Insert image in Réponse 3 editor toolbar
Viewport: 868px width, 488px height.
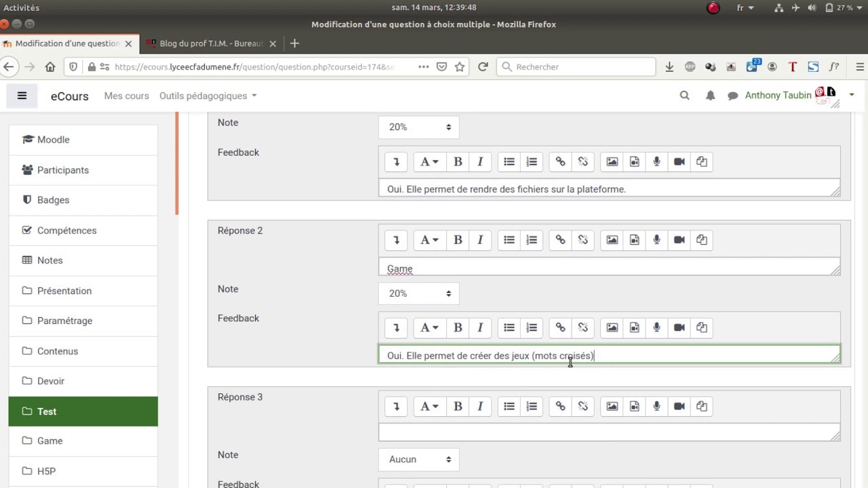coord(612,407)
